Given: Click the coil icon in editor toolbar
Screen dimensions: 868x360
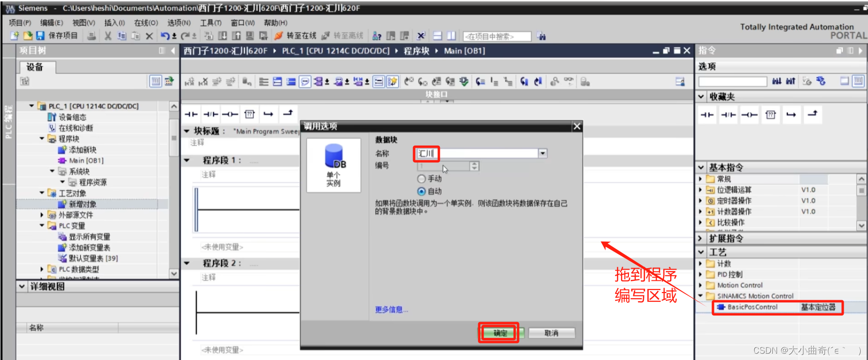Looking at the screenshot, I should coord(230,114).
